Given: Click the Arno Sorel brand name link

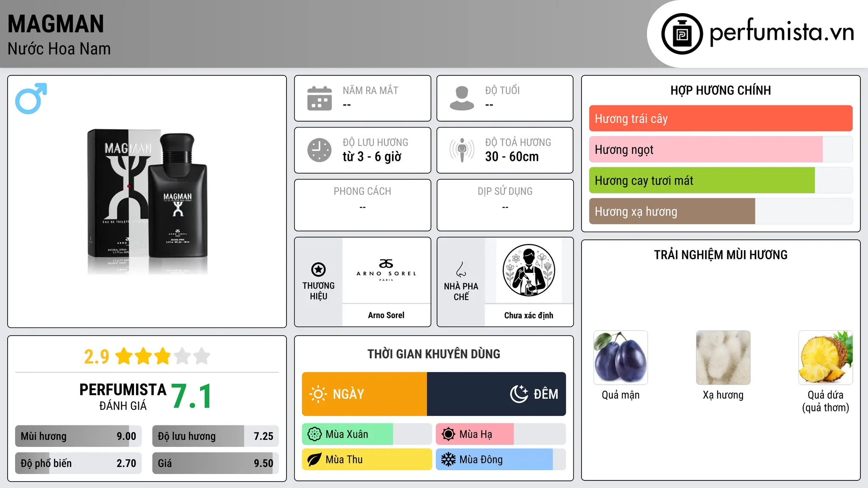Looking at the screenshot, I should [386, 315].
